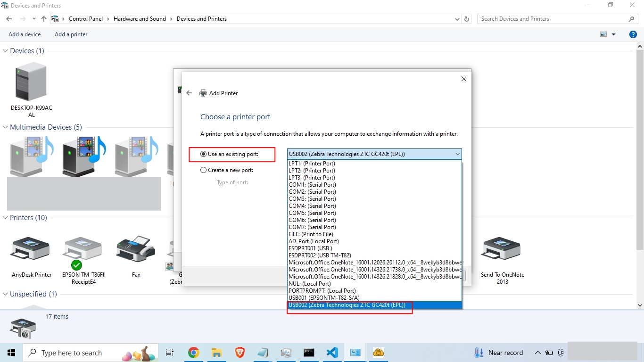This screenshot has height=362, width=644.
Task: Collapse the Printers (10) group
Action: click(x=6, y=218)
